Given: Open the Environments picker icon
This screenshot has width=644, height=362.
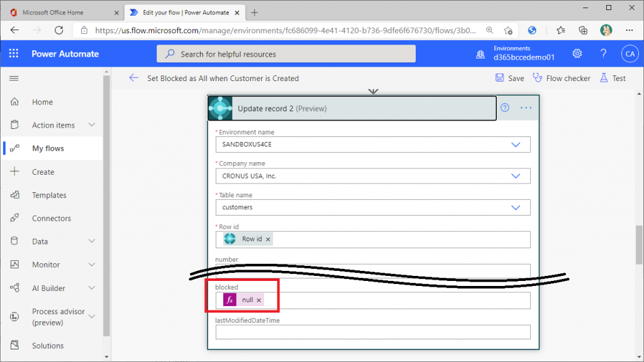Looking at the screenshot, I should click(480, 54).
